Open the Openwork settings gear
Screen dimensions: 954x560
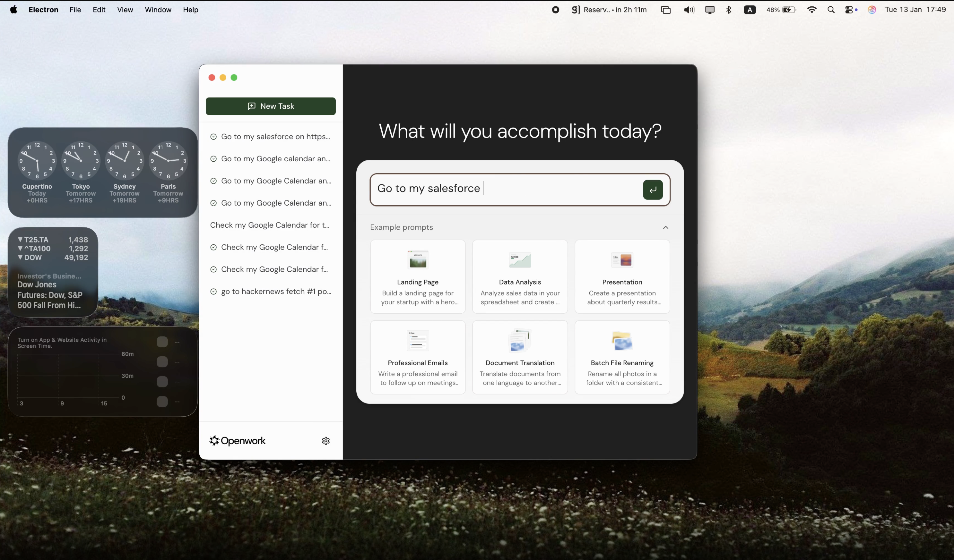tap(325, 440)
